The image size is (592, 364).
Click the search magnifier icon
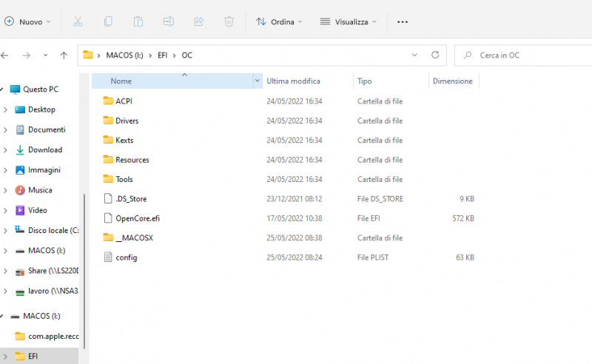(x=468, y=55)
